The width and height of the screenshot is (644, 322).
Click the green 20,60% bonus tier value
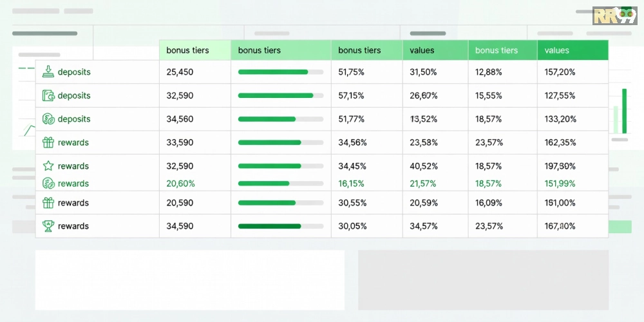pyautogui.click(x=180, y=184)
